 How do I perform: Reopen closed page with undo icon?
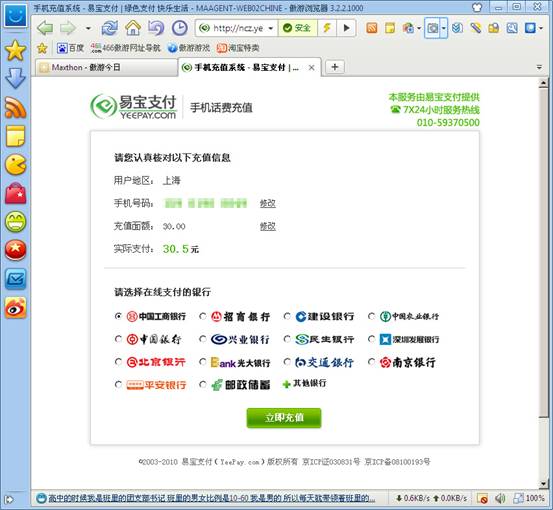tap(156, 28)
